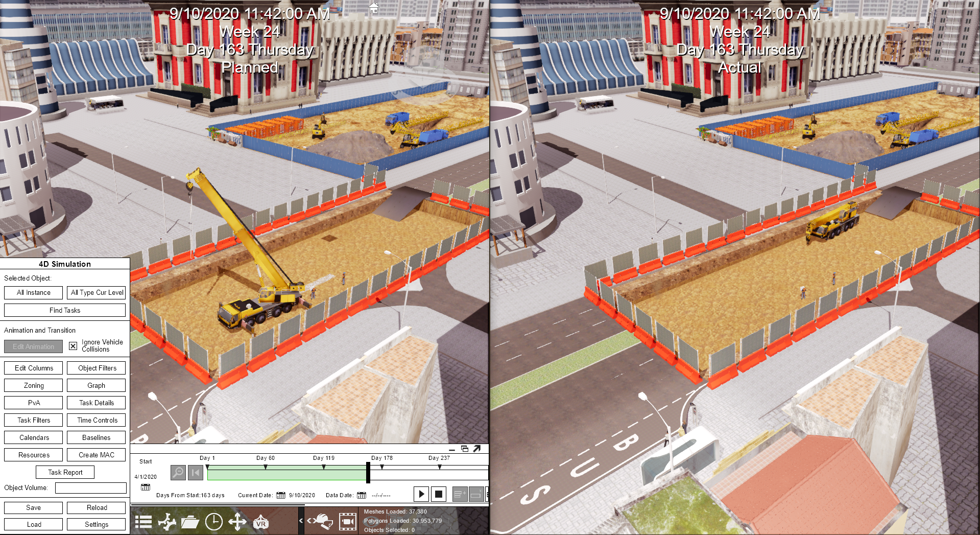Click the black timeline position handle
Screen dimensions: 980x535
click(368, 472)
